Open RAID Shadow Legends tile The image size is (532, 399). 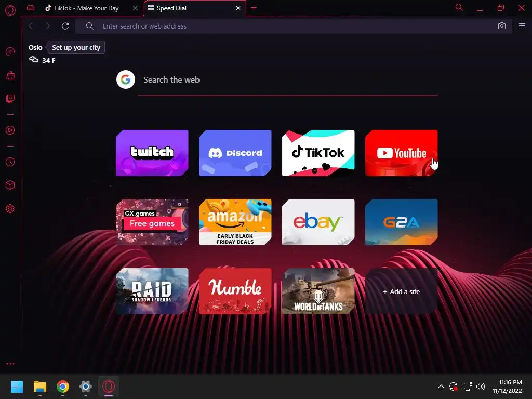tap(152, 291)
